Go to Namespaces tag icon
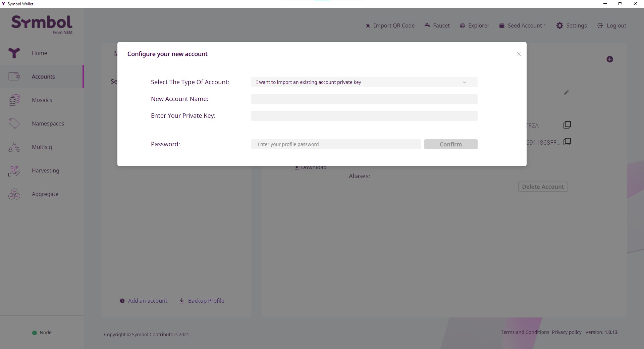 [14, 123]
